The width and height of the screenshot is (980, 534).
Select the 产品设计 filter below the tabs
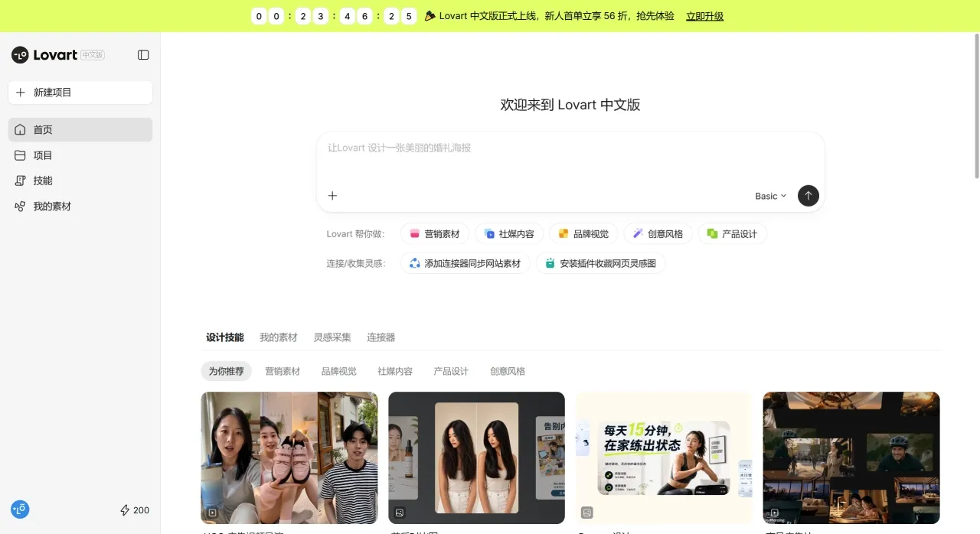tap(451, 371)
